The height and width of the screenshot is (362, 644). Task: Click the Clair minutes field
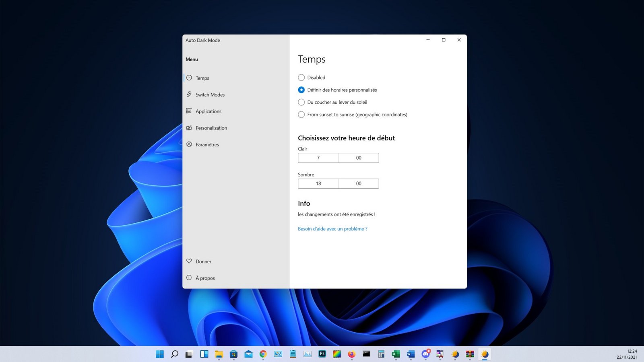point(359,158)
